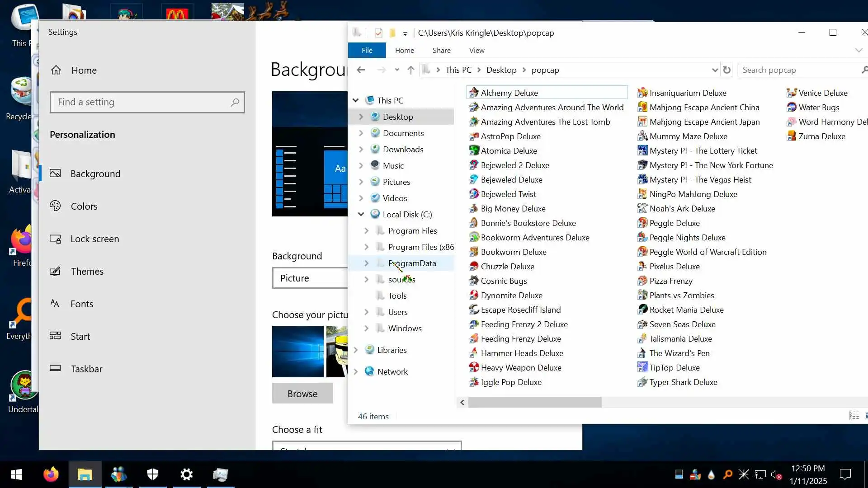Open the File ribbon tab

click(x=367, y=51)
